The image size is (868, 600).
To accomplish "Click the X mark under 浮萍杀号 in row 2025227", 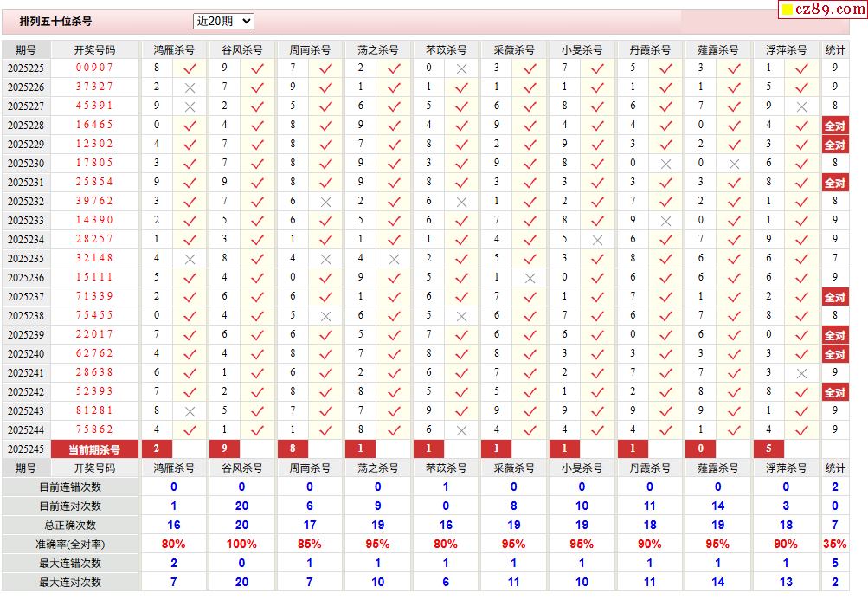I will 801,106.
